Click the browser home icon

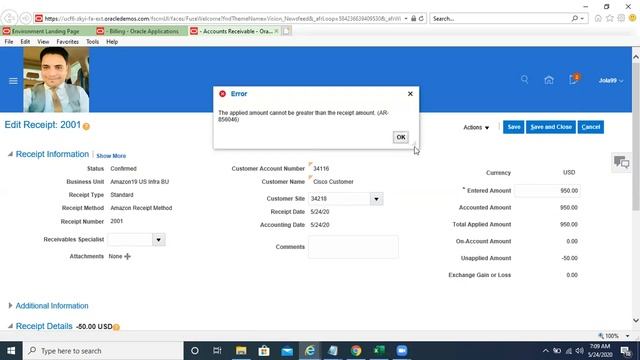tap(598, 18)
